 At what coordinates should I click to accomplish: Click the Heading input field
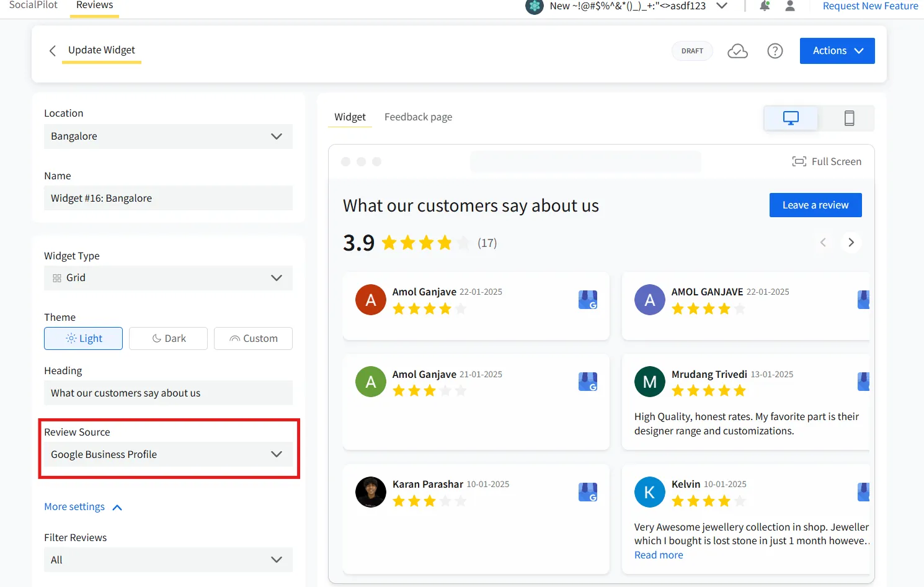pos(168,393)
